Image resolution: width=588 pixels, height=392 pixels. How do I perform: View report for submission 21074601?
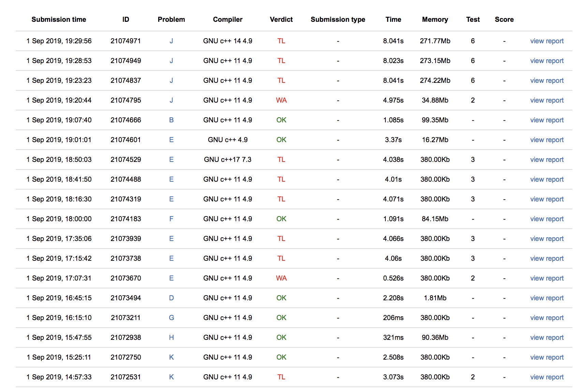point(546,140)
